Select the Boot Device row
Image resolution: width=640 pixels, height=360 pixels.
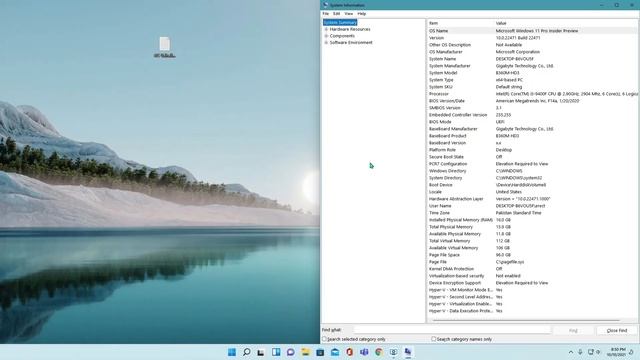[x=533, y=184]
